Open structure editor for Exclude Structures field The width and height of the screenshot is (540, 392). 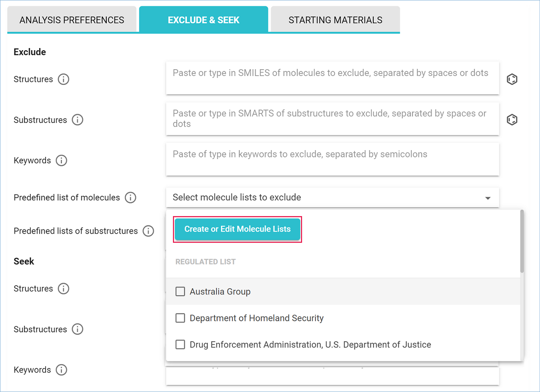click(512, 79)
